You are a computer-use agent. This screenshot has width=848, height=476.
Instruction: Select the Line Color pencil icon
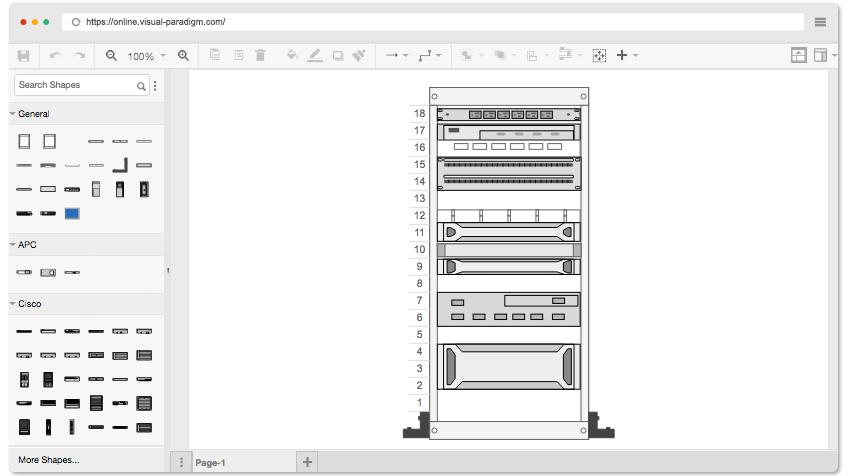point(315,55)
